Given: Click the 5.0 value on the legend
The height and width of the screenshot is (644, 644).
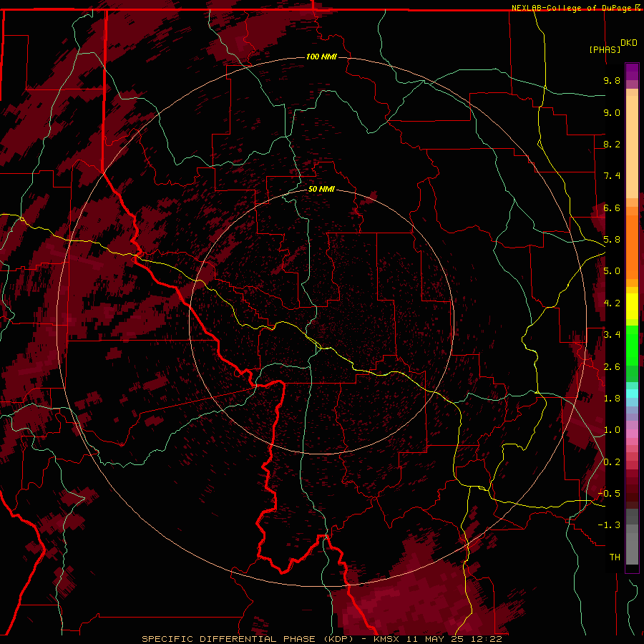Looking at the screenshot, I should [x=612, y=271].
